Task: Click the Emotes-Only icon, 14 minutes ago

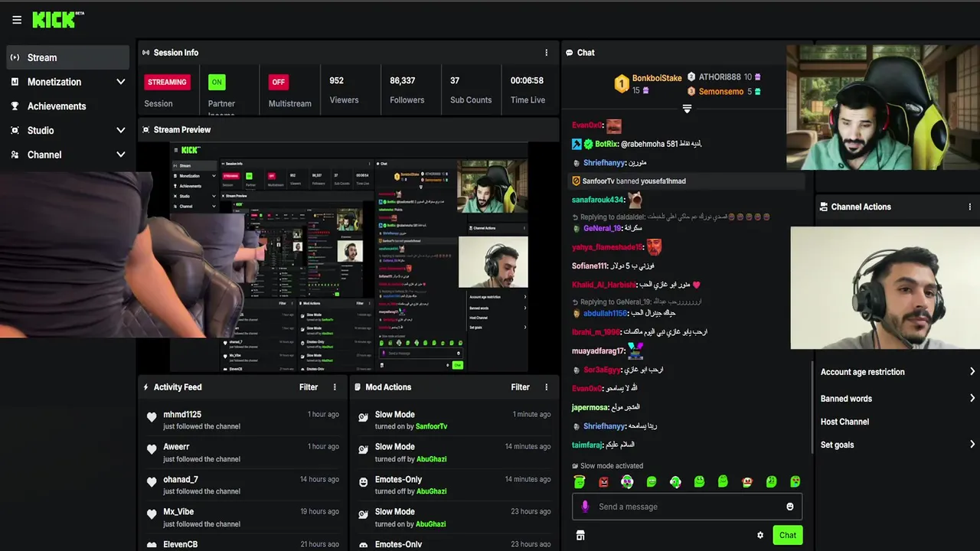Action: (x=364, y=482)
